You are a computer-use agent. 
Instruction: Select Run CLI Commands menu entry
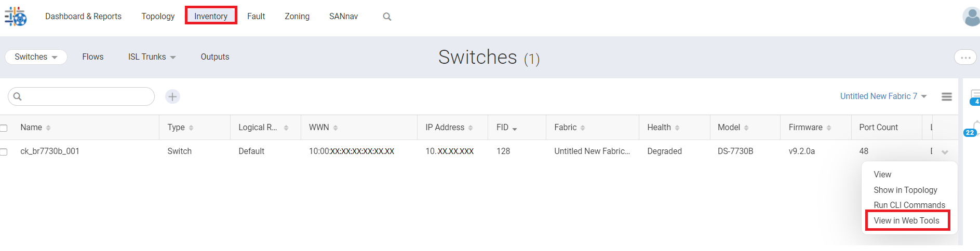909,205
